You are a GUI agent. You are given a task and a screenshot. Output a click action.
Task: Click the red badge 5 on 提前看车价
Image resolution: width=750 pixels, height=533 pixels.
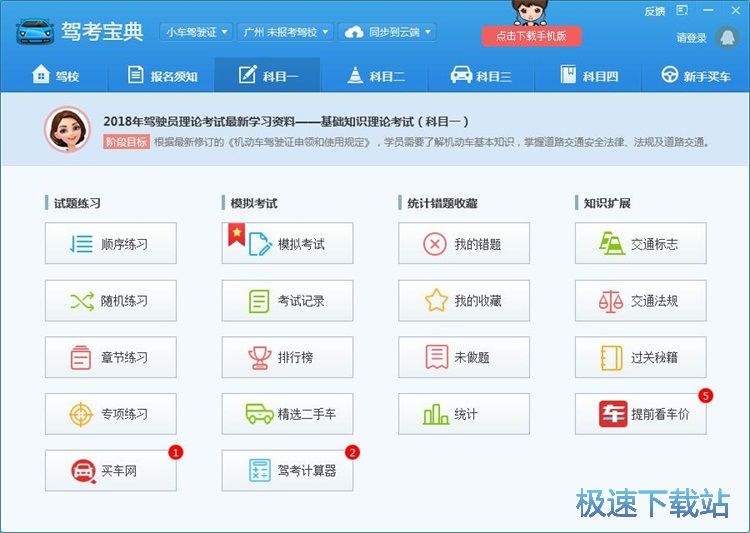pyautogui.click(x=706, y=395)
